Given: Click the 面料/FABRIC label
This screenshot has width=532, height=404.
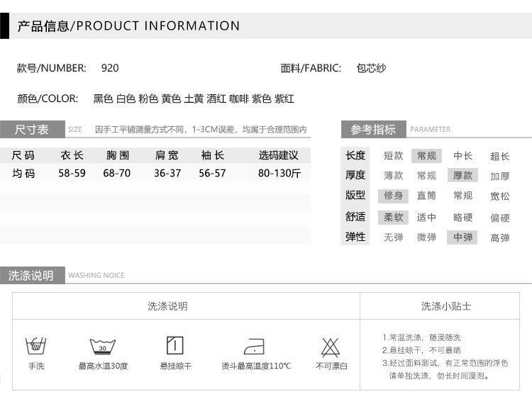Looking at the screenshot, I should 311,68.
